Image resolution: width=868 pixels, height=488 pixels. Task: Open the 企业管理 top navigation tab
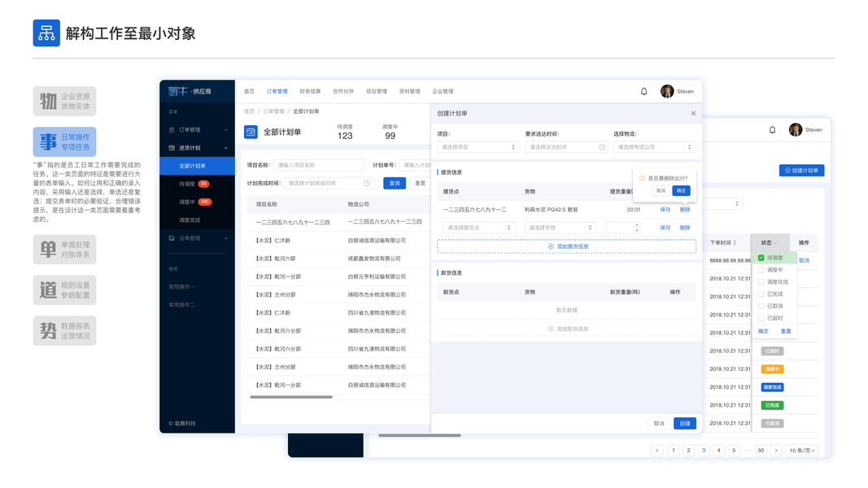(x=443, y=91)
